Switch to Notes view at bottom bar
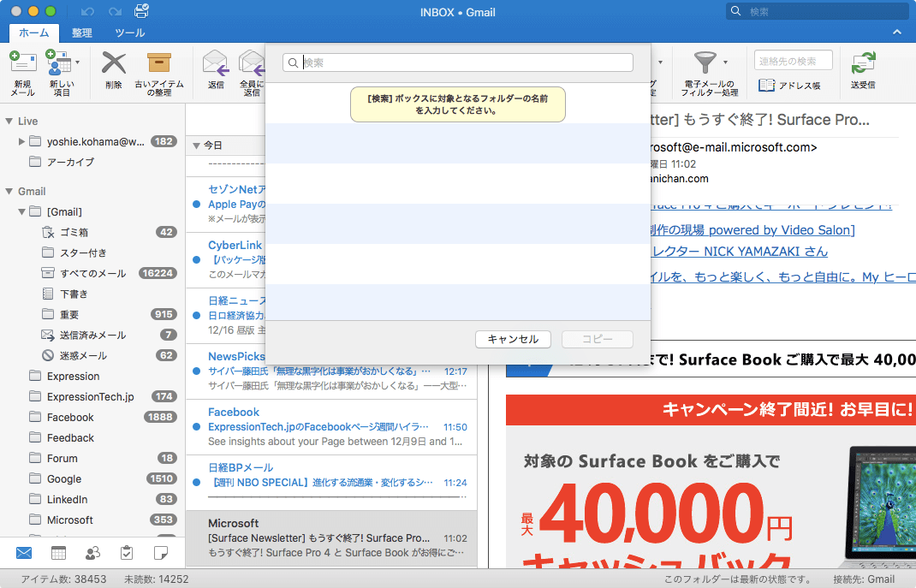This screenshot has height=588, width=916. (161, 552)
